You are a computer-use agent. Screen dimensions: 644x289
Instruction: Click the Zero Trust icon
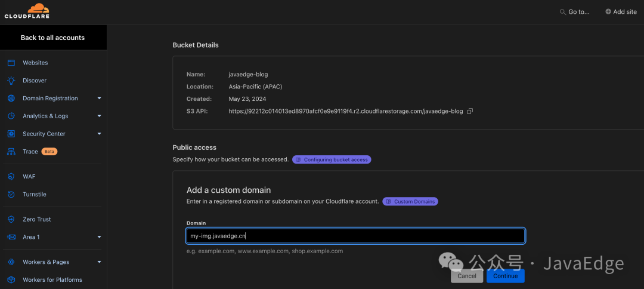tap(11, 219)
